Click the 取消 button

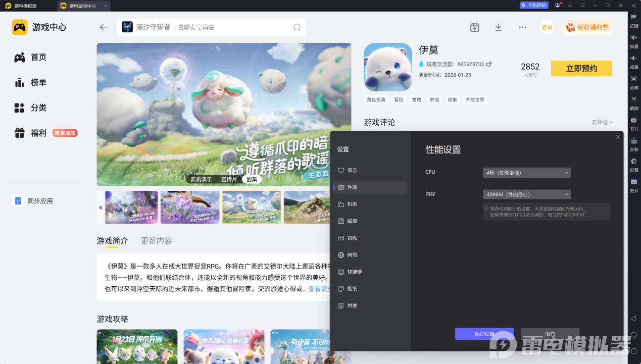(550, 334)
